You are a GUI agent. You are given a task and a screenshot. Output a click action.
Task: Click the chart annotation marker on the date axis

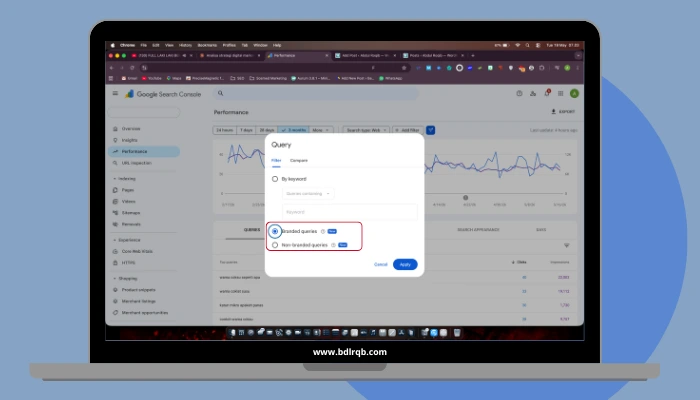466,198
